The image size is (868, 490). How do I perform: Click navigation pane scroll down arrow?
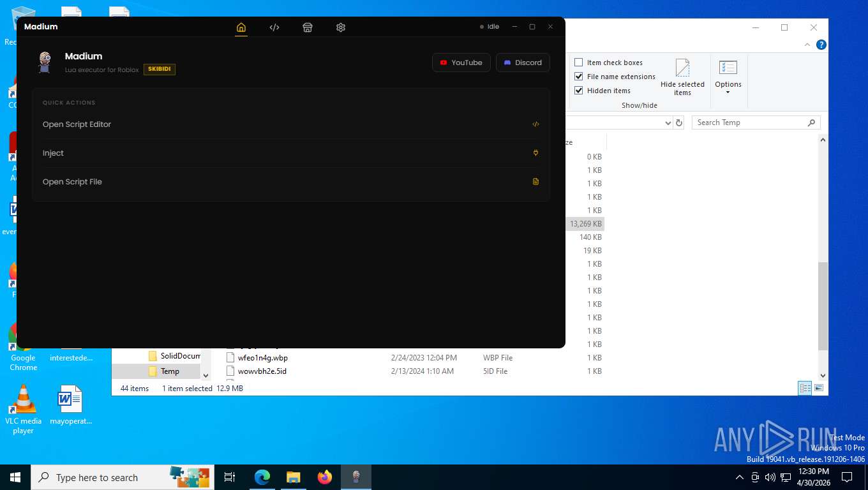point(206,376)
